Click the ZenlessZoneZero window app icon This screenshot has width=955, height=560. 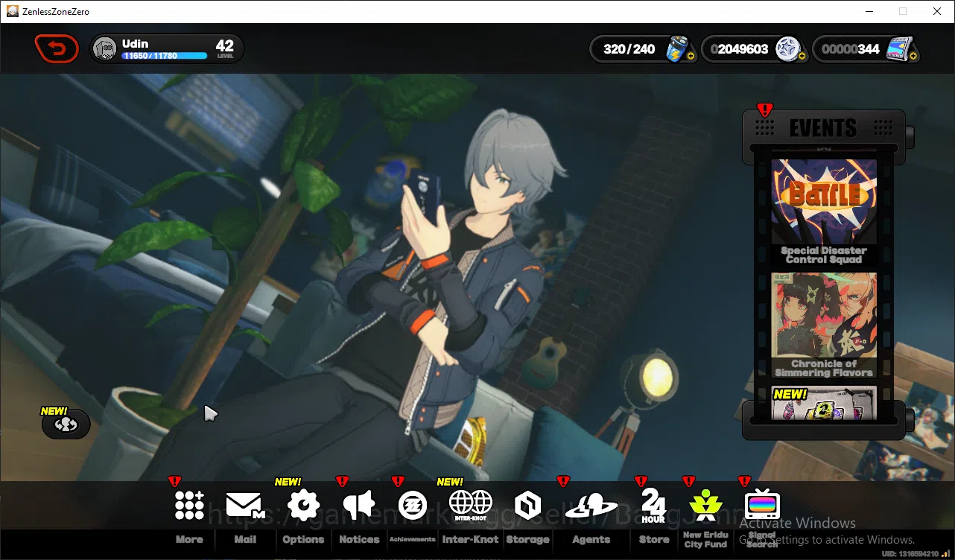[x=13, y=11]
